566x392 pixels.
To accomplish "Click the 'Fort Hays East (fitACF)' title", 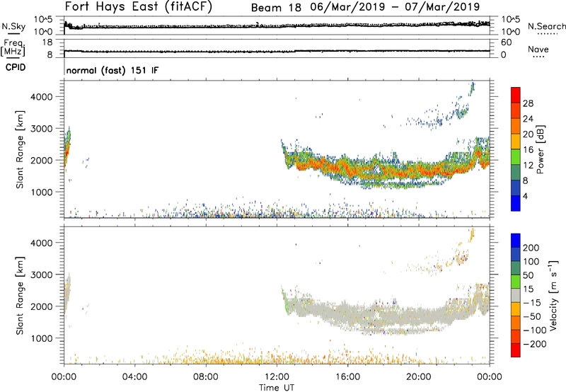I will 139,6.
